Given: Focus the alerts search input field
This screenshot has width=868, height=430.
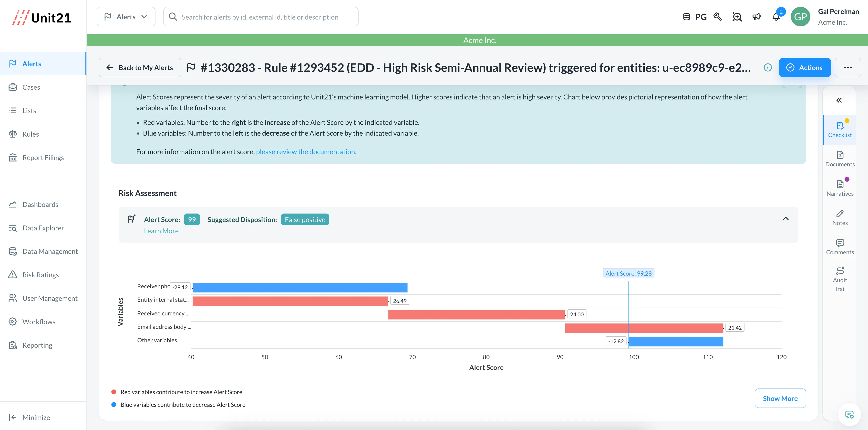Looking at the screenshot, I should point(260,17).
